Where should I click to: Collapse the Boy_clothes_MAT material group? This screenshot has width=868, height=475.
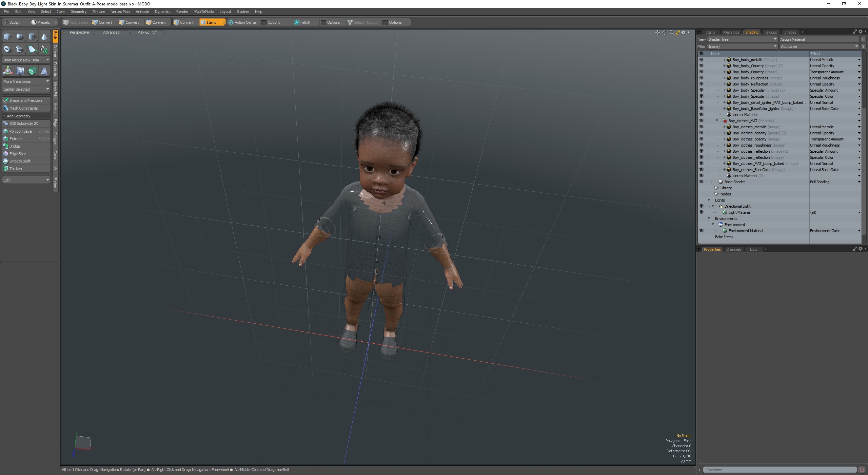point(717,121)
